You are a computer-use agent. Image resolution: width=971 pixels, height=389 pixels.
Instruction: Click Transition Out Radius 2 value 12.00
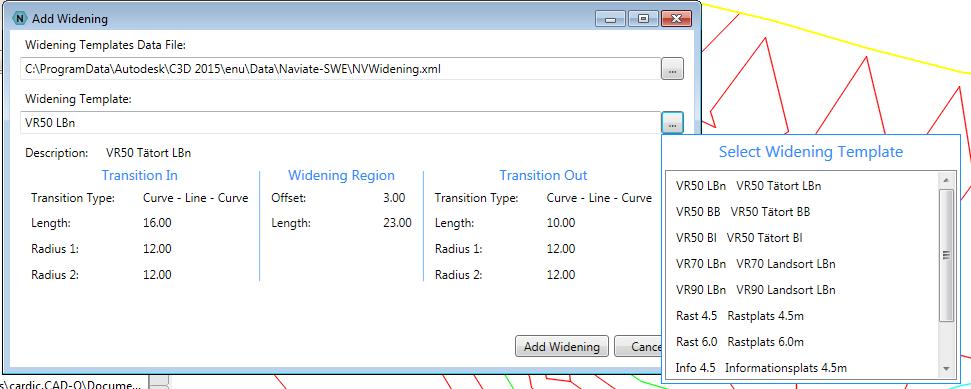point(561,274)
